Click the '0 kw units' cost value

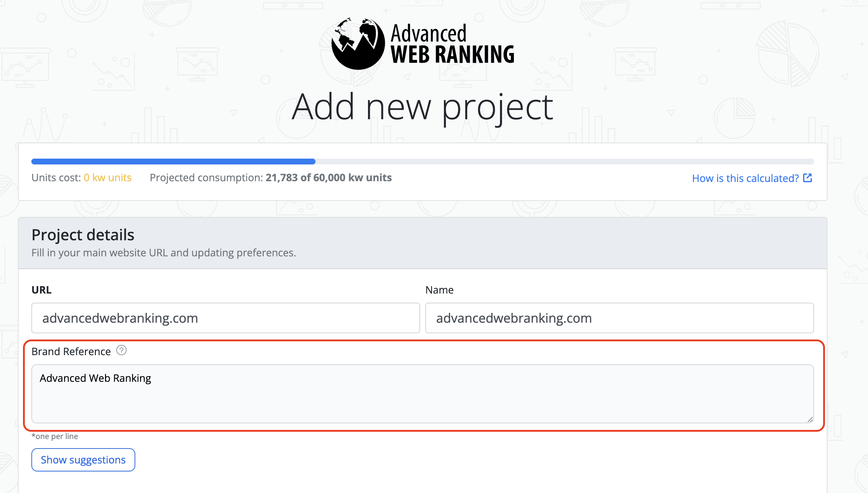coord(108,178)
